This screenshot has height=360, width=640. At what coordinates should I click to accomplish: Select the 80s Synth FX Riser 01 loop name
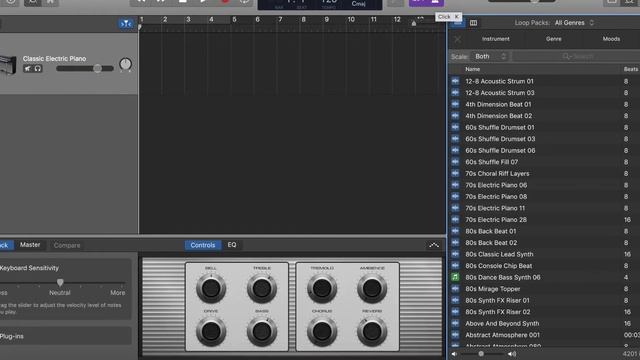click(x=497, y=300)
